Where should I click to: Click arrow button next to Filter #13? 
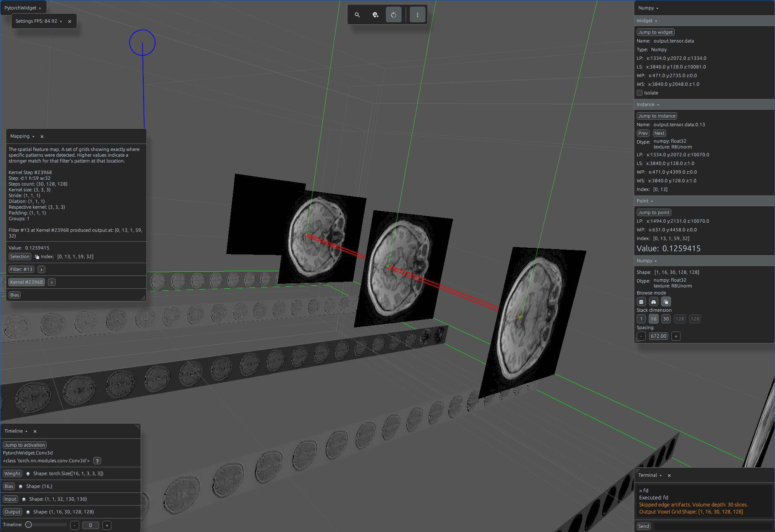click(x=41, y=270)
